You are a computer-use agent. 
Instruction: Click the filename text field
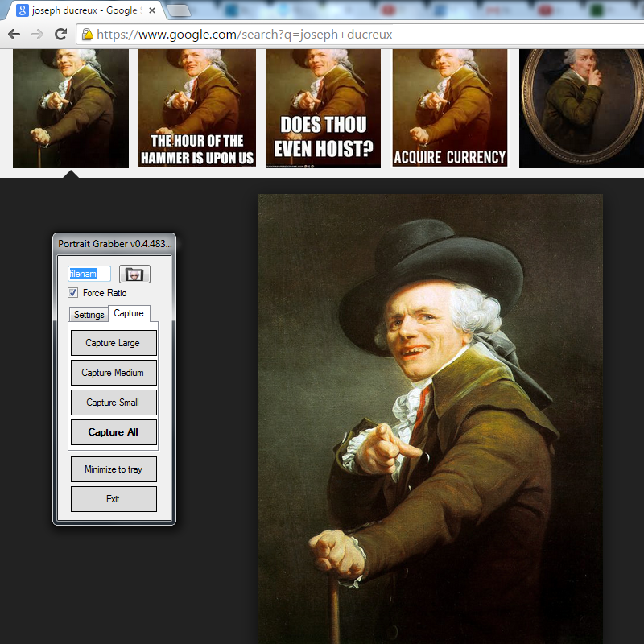point(89,274)
